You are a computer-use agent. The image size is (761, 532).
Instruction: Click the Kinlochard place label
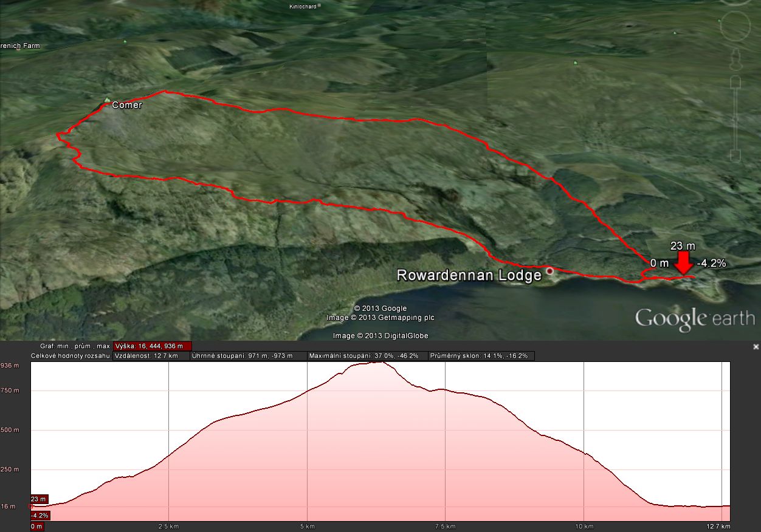(303, 7)
